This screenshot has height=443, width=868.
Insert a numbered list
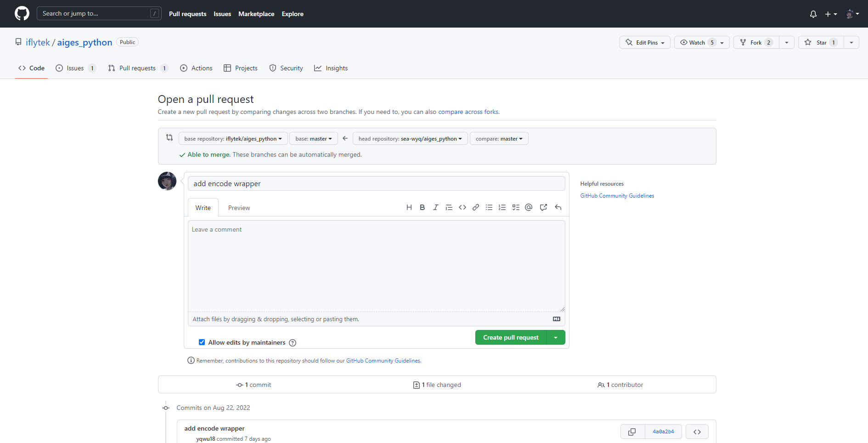502,207
